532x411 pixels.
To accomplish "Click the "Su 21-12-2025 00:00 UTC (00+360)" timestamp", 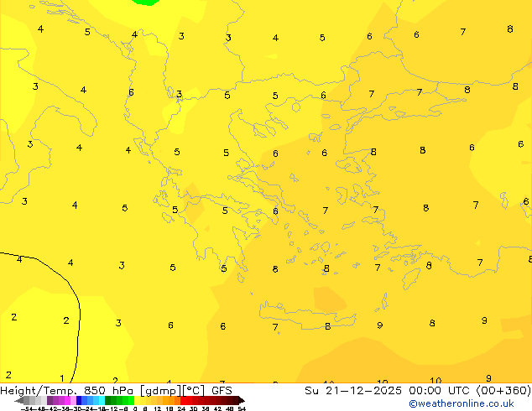I will (x=418, y=391).
